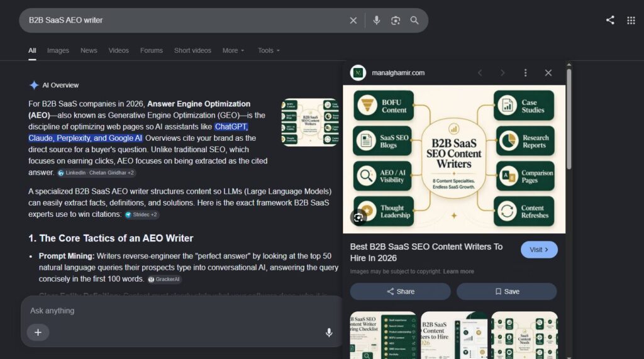Start voice search from search bar microphone

click(x=376, y=21)
